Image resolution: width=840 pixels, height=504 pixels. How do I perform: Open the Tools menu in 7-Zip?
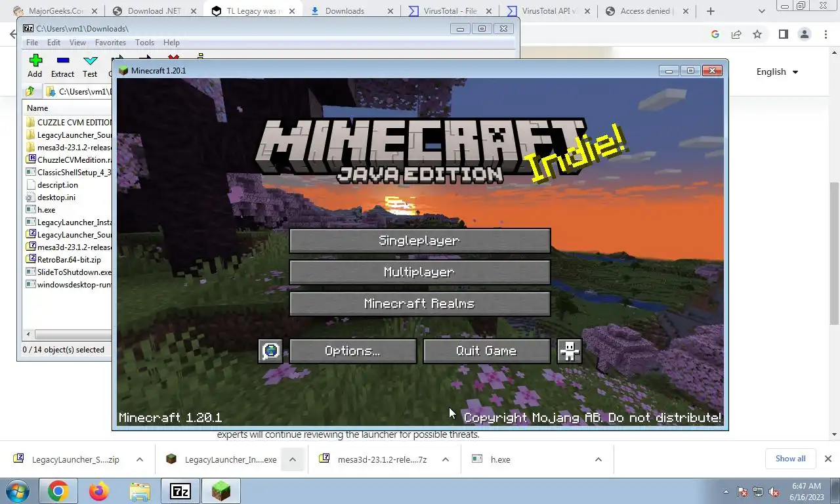pos(144,43)
